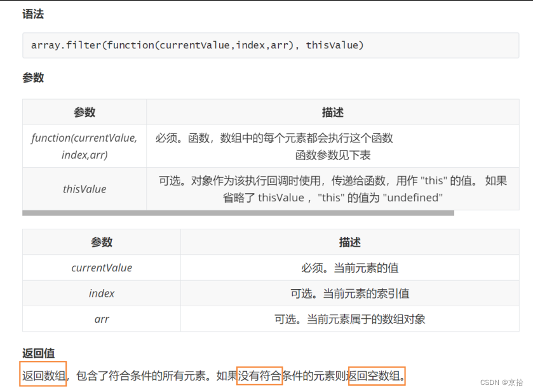
Task: Click the 'index' parameter cell
Action: [x=102, y=293]
